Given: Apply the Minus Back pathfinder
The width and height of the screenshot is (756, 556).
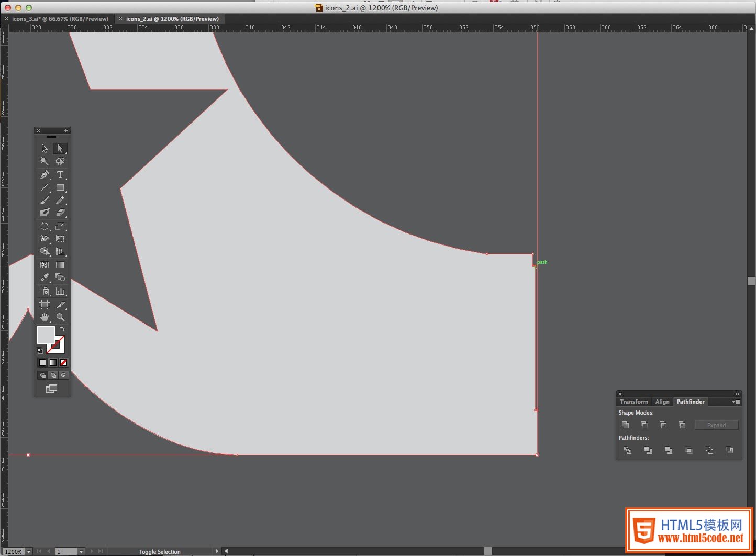Looking at the screenshot, I should click(730, 450).
